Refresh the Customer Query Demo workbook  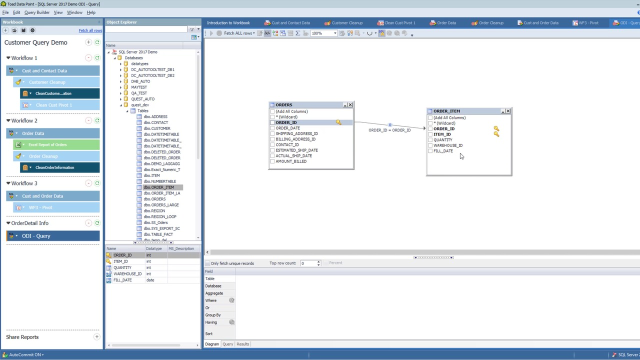(x=97, y=42)
